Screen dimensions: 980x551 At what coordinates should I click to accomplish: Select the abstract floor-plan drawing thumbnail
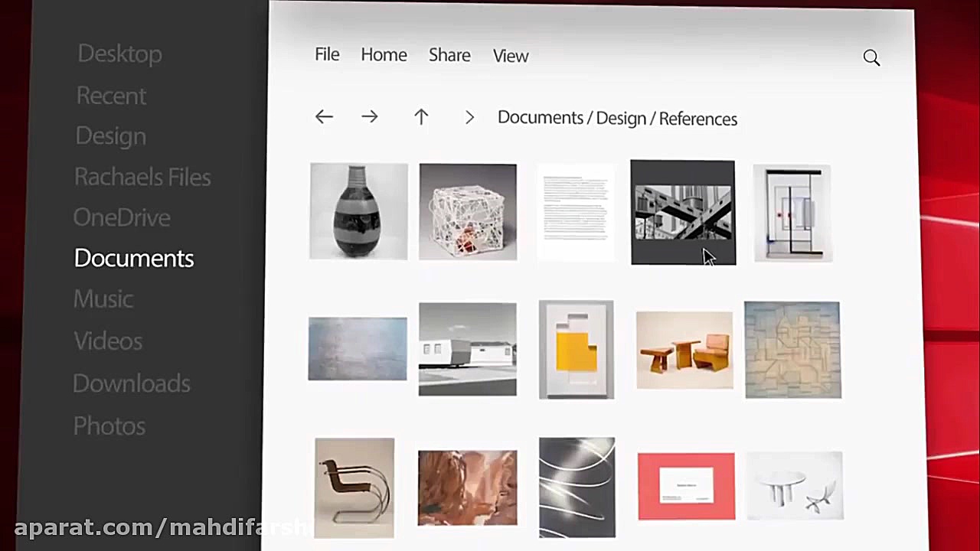click(x=793, y=214)
